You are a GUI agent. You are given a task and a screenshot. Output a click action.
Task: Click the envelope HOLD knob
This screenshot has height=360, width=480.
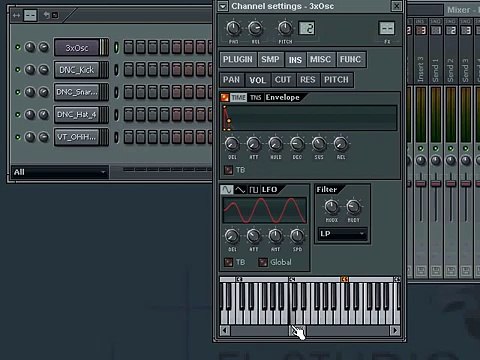point(275,144)
